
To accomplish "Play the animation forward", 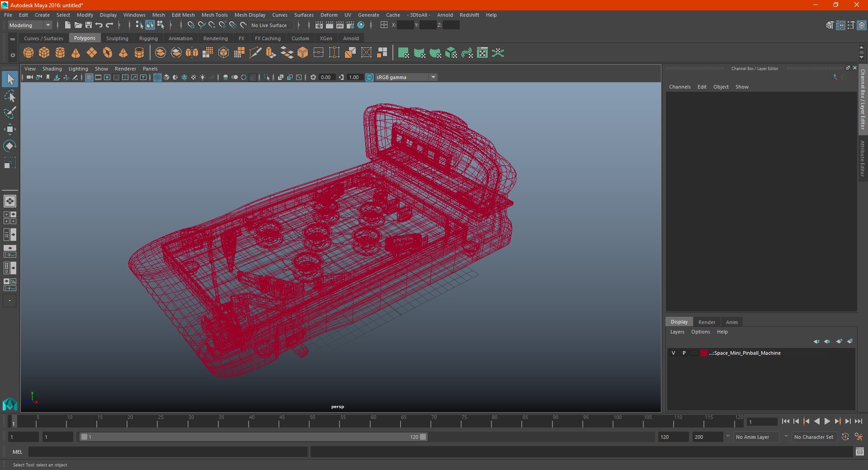I will click(x=827, y=421).
